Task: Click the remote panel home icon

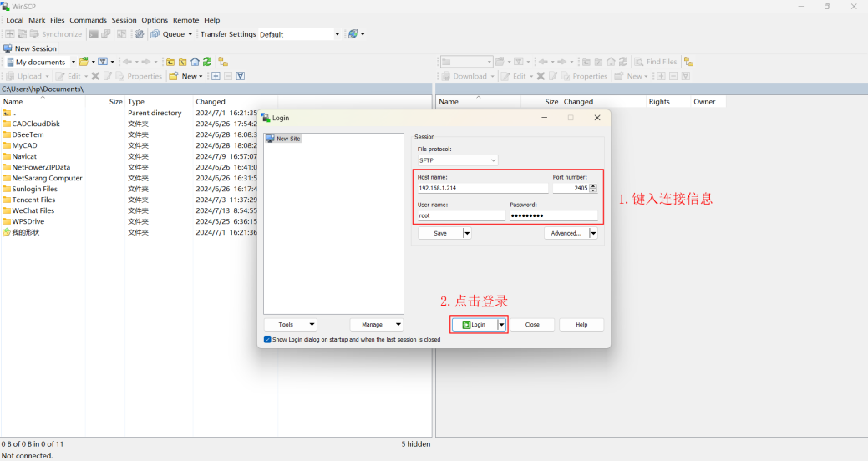Action: (x=611, y=62)
